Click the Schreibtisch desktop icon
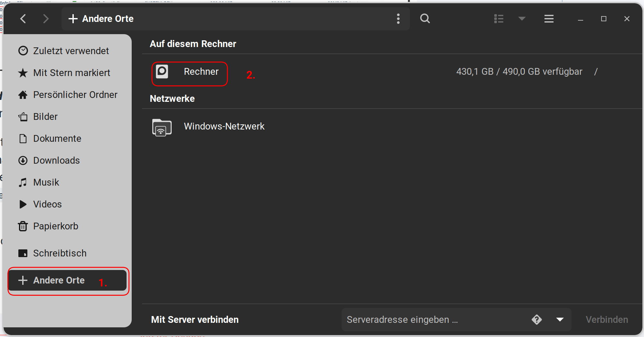 point(23,253)
